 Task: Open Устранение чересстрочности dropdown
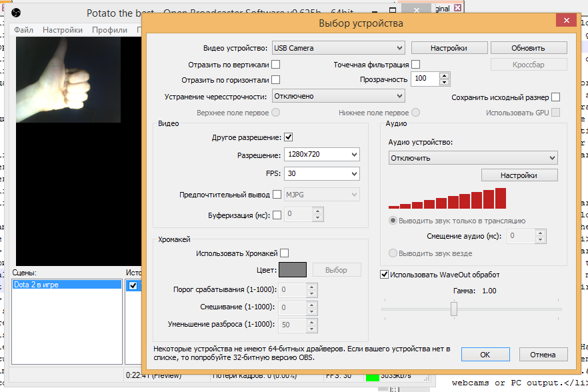click(338, 96)
